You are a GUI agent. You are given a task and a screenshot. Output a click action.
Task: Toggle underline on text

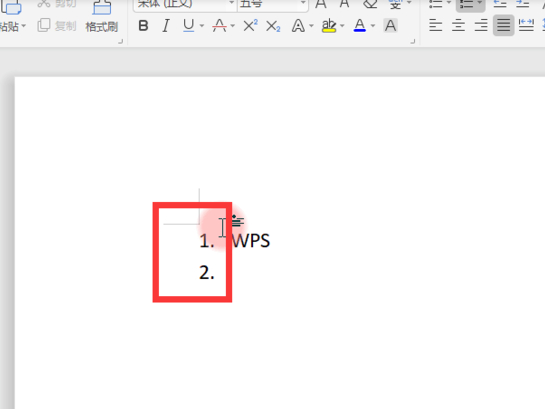coord(188,26)
